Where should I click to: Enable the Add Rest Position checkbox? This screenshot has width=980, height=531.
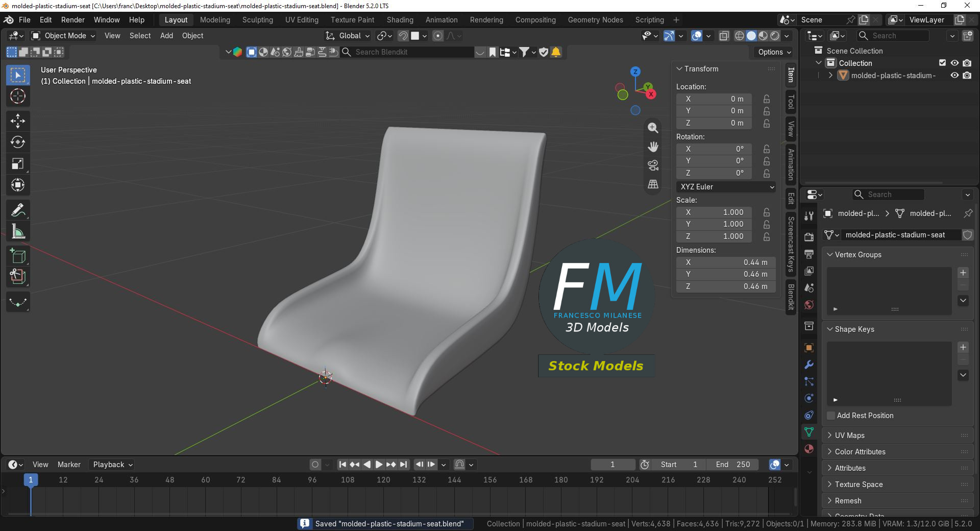[831, 416]
